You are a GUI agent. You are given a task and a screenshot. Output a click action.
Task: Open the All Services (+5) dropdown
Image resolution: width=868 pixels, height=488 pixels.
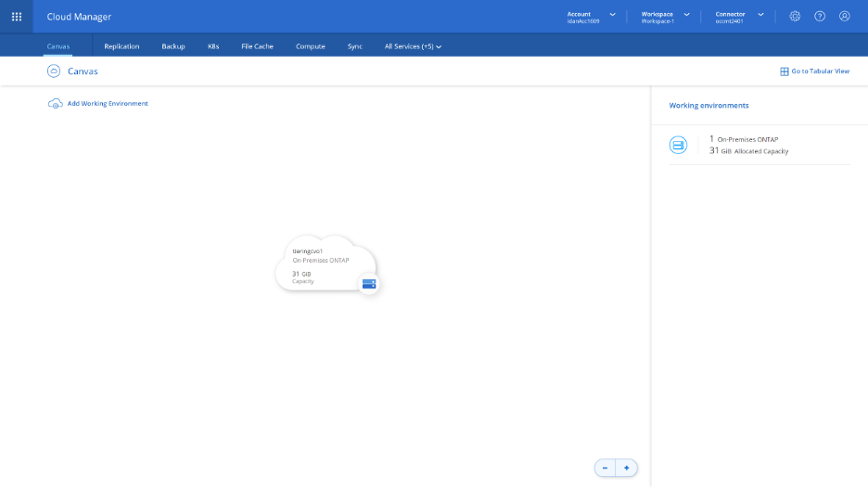tap(413, 46)
